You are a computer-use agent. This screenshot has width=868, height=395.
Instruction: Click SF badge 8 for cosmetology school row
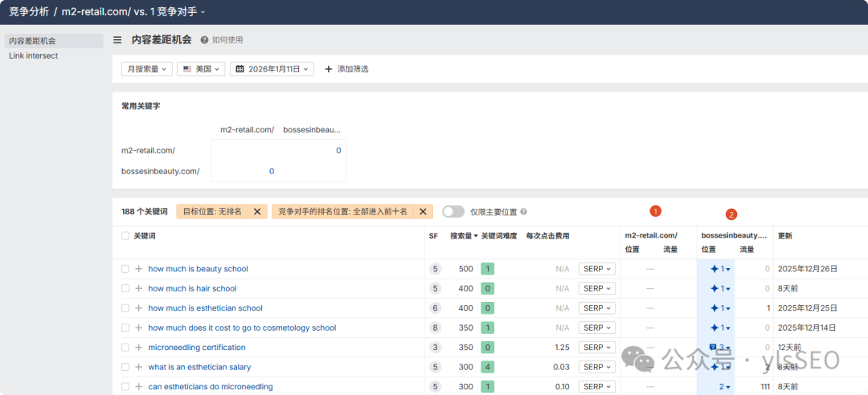click(435, 328)
